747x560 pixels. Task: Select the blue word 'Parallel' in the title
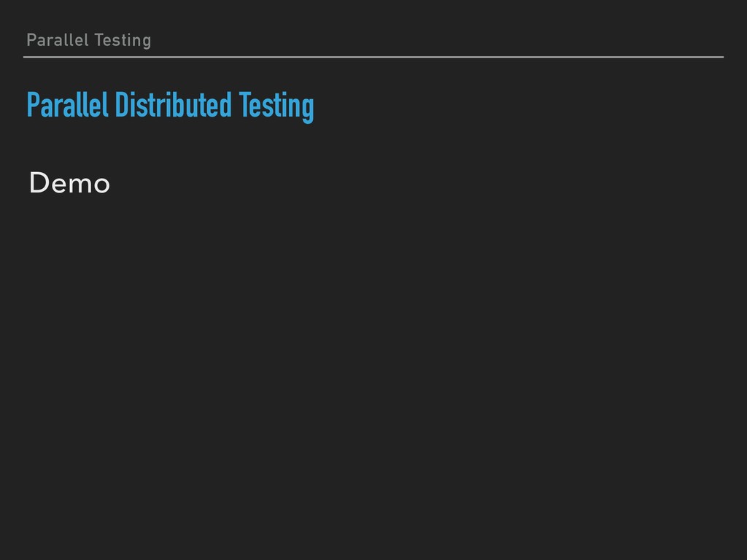click(x=68, y=105)
